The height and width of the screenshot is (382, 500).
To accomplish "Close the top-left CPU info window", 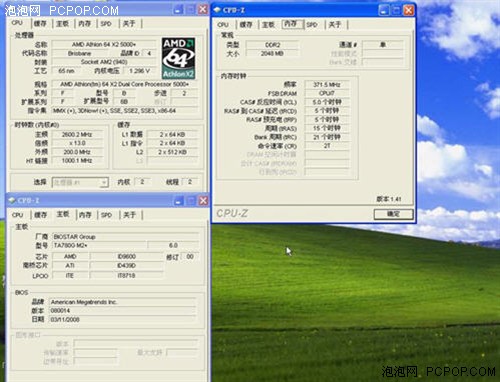I will [203, 9].
